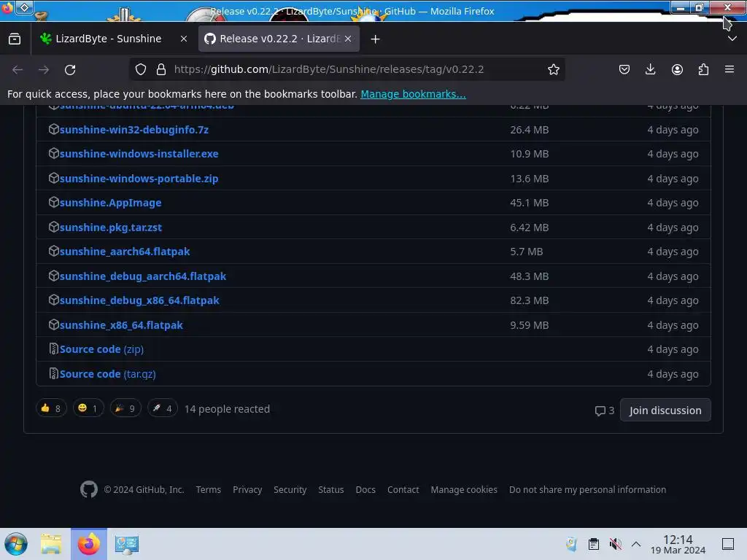View site security padlock information

click(x=161, y=69)
